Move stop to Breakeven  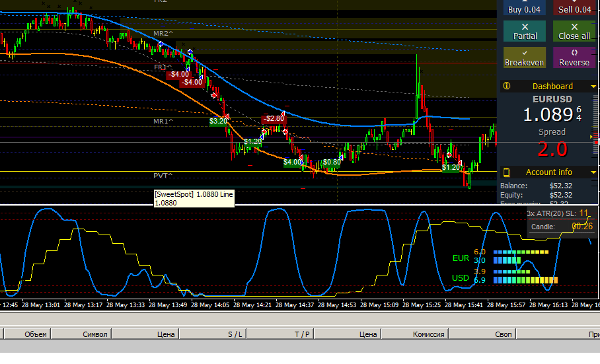525,57
